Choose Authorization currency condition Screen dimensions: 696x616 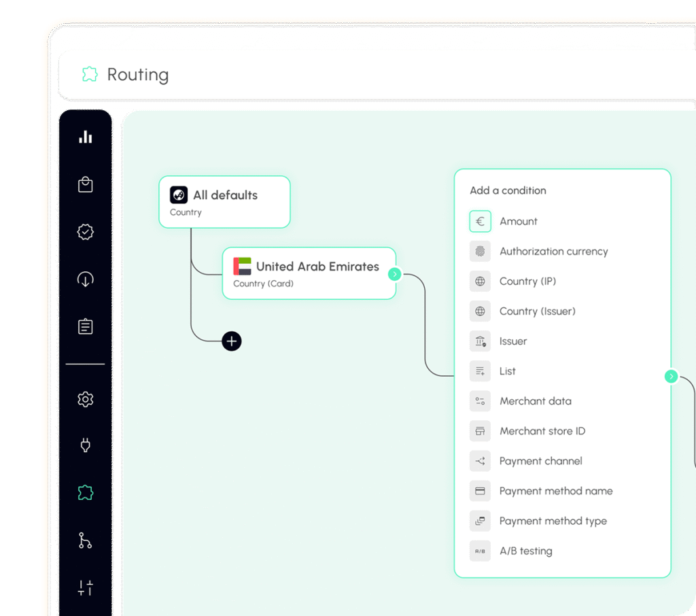click(553, 251)
